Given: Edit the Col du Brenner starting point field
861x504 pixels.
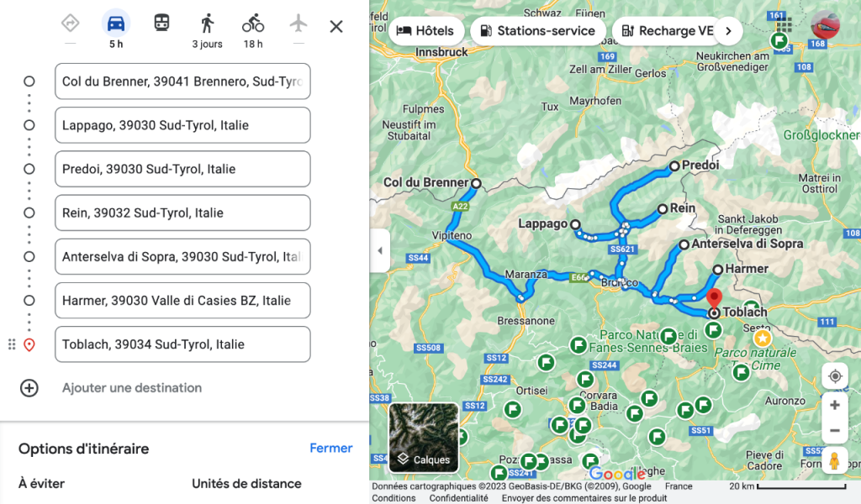Looking at the screenshot, I should click(182, 81).
